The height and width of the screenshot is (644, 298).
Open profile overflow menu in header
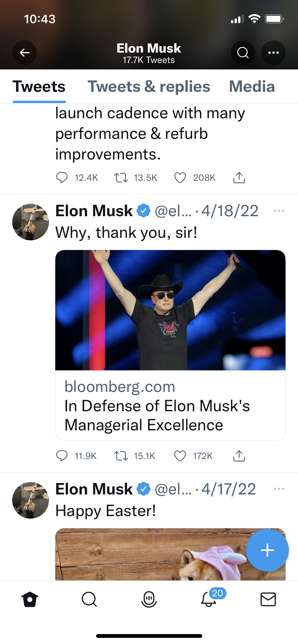[273, 53]
